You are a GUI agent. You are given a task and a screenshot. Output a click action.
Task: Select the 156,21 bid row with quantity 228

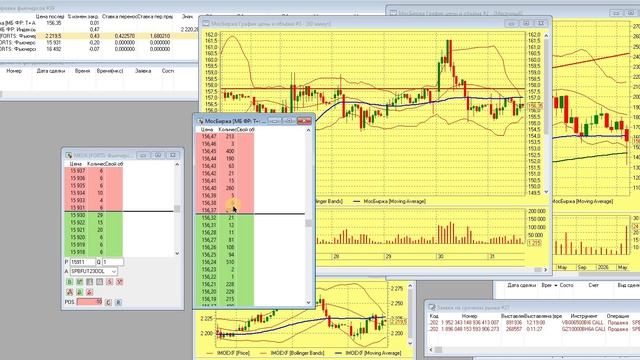(225, 284)
